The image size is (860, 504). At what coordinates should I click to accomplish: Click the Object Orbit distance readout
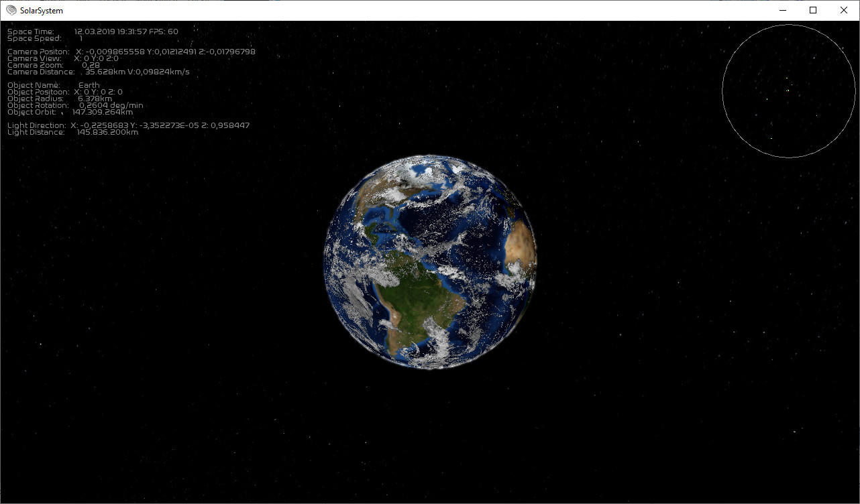(x=102, y=112)
